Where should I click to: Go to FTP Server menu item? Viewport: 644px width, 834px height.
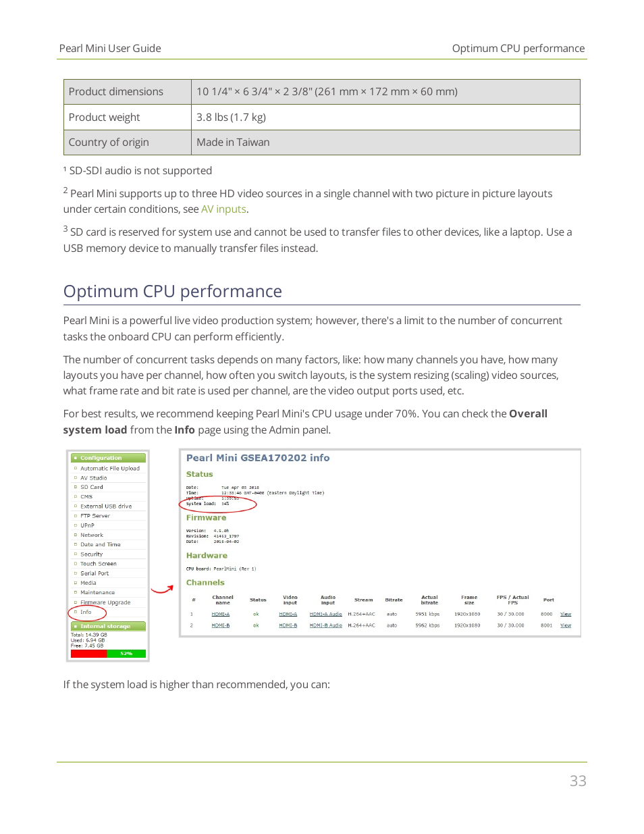coord(95,516)
